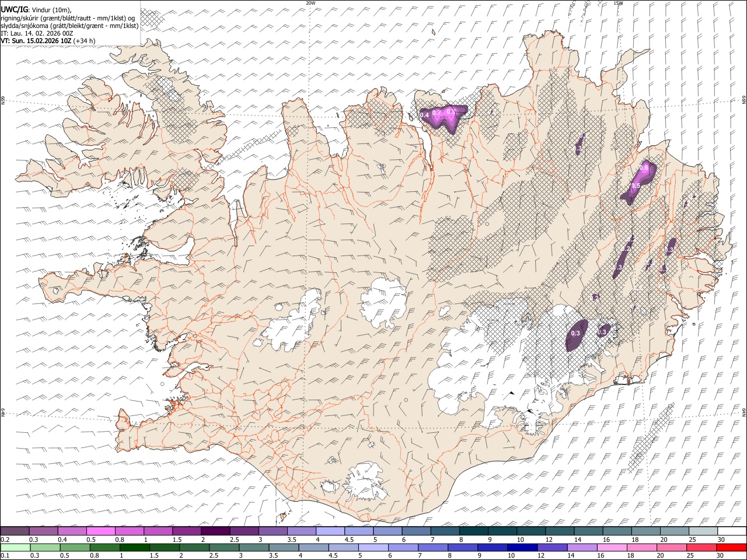The image size is (747, 560).
Task: Click the '0.4' value on the northern snow patch
Action: [424, 116]
